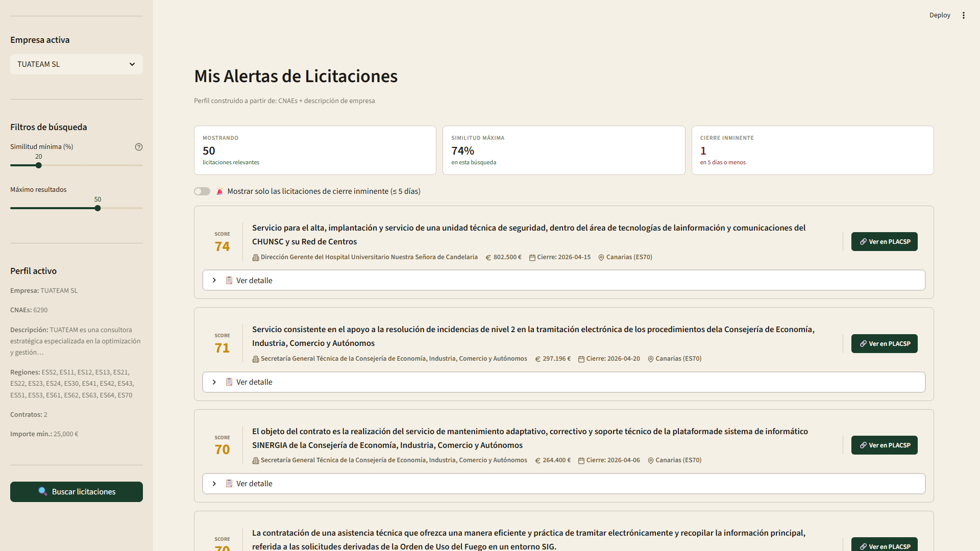Open the Empresa activa dropdown showing TUATEAM SL
The image size is (980, 551).
click(77, 64)
